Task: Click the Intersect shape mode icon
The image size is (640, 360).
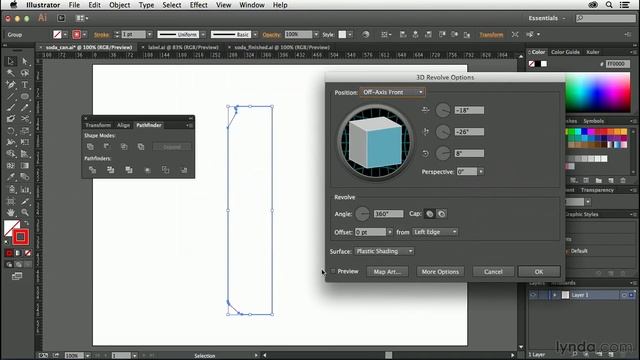Action: (x=124, y=147)
